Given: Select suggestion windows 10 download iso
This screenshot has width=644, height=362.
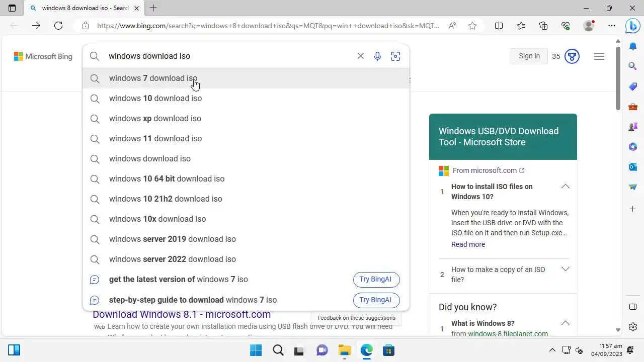Looking at the screenshot, I should pos(246,98).
